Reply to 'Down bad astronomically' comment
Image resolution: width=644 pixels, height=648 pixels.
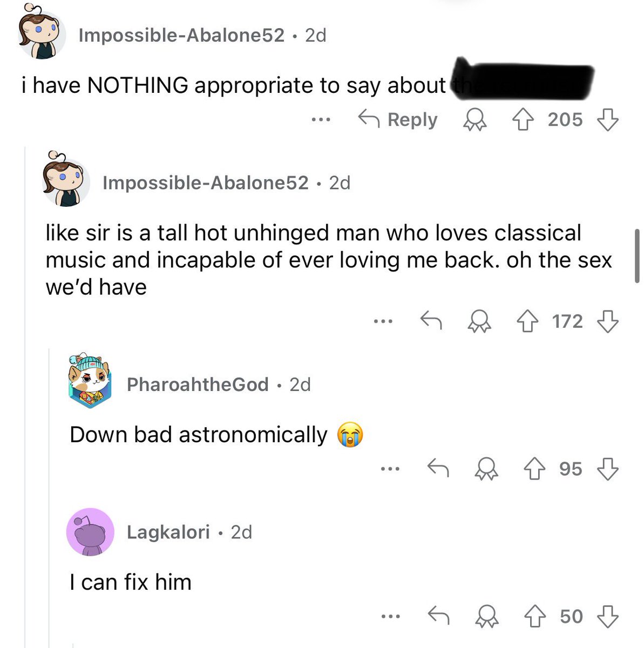438,468
